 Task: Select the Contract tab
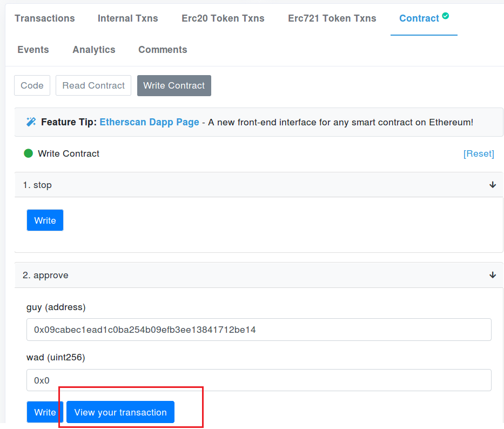pyautogui.click(x=419, y=18)
